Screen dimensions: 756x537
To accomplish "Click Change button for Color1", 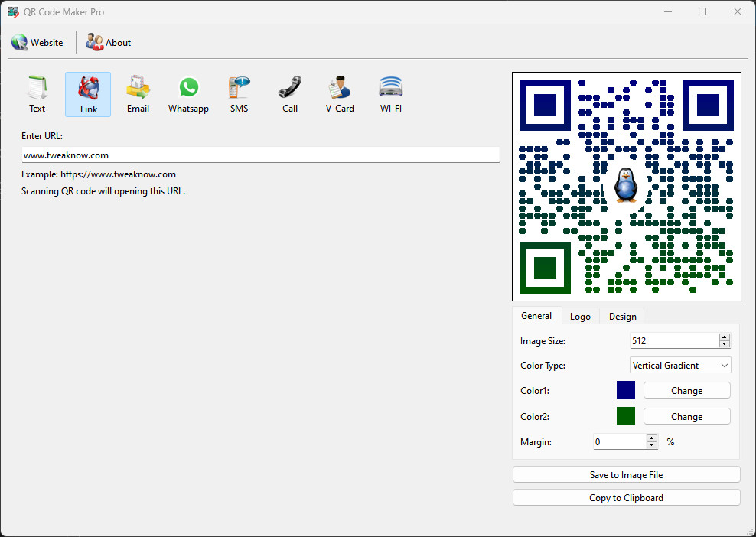I will pyautogui.click(x=686, y=391).
